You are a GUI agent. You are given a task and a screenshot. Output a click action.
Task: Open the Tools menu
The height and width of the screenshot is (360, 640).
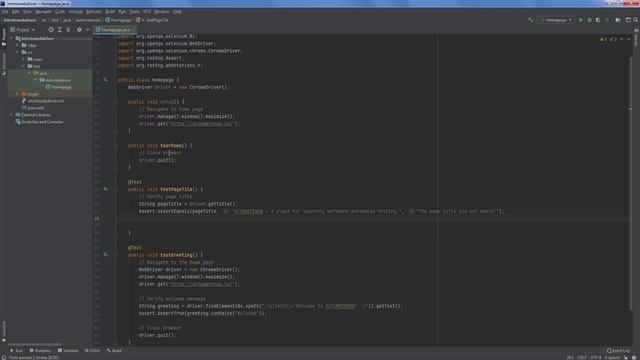[x=134, y=11]
